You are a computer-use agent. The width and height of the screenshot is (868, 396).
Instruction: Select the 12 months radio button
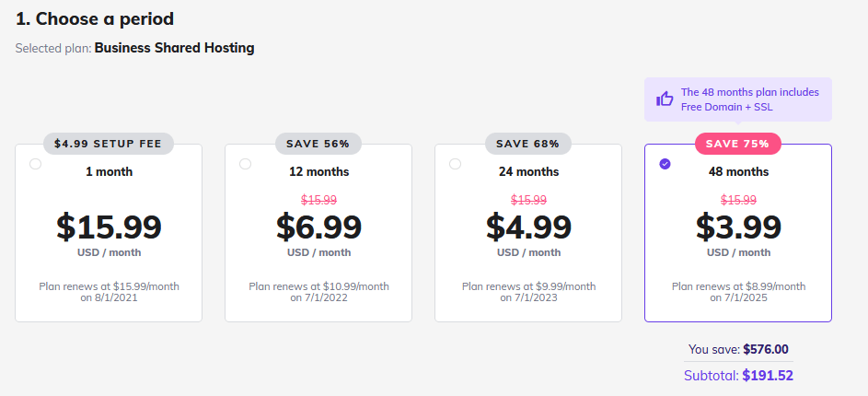(x=245, y=164)
